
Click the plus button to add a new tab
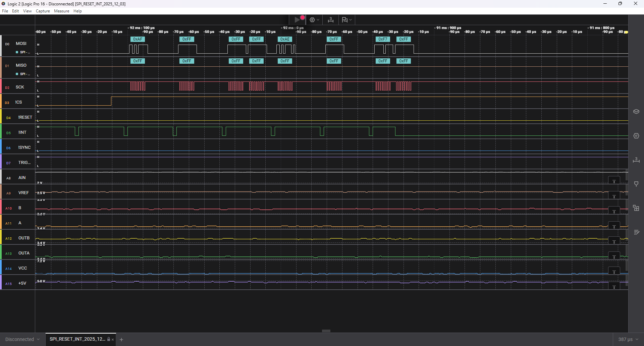(x=121, y=340)
